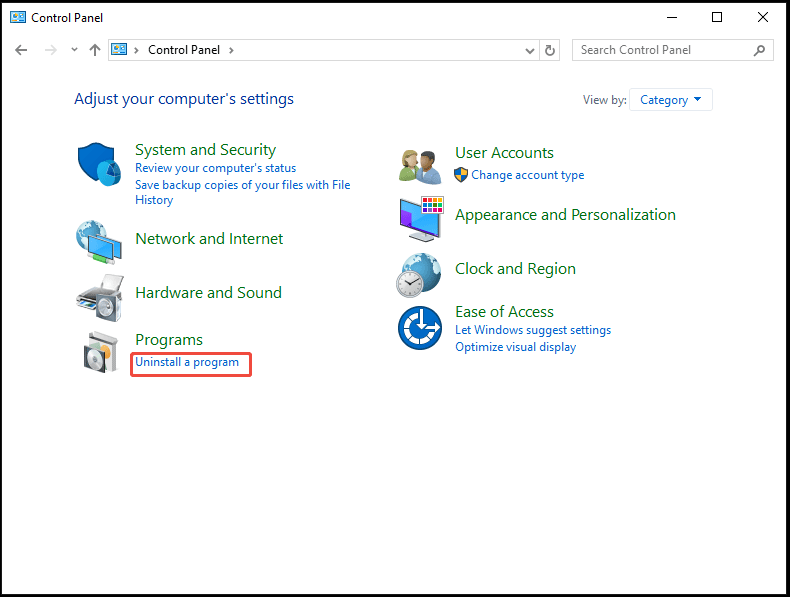Open the address bar history dropdown
The height and width of the screenshot is (597, 790).
[530, 50]
